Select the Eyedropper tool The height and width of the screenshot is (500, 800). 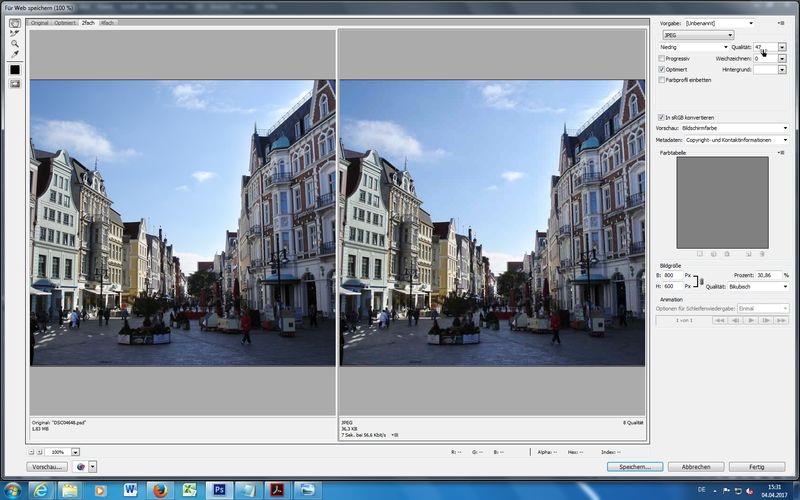coord(15,55)
